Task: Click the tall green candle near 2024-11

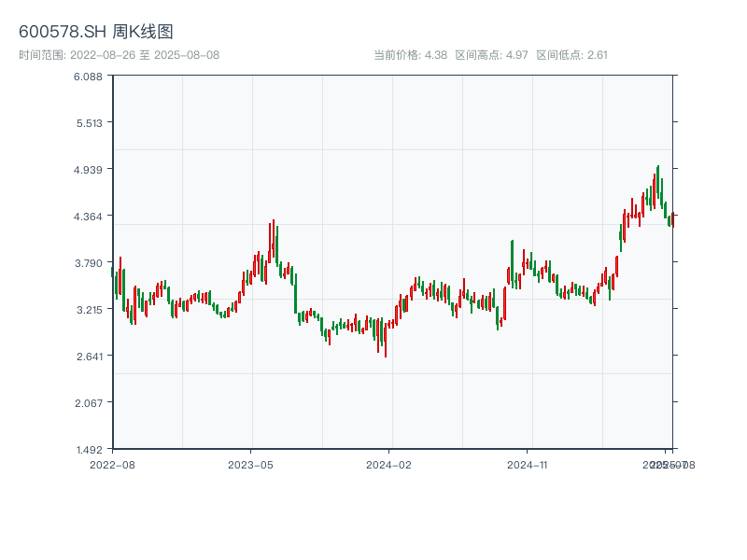Action: point(512,263)
